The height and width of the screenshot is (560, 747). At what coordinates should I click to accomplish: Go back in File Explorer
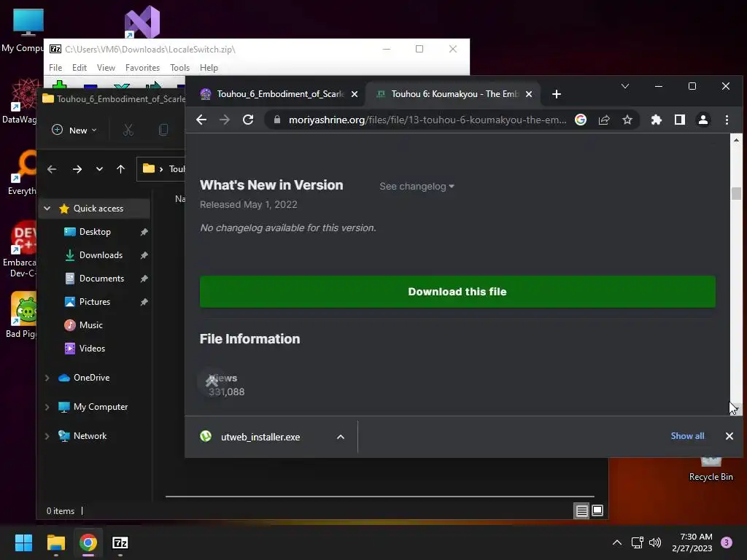[52, 169]
